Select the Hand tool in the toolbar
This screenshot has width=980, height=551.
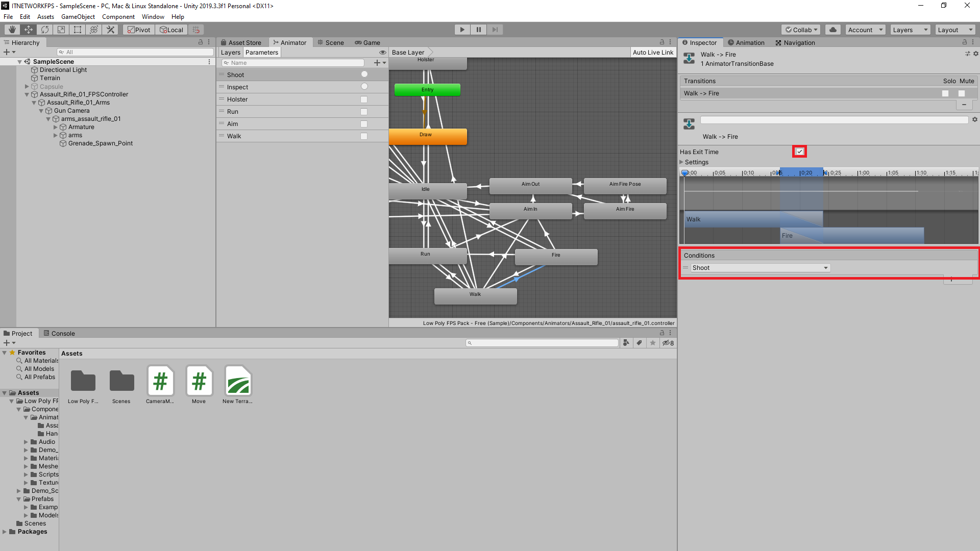coord(11,29)
